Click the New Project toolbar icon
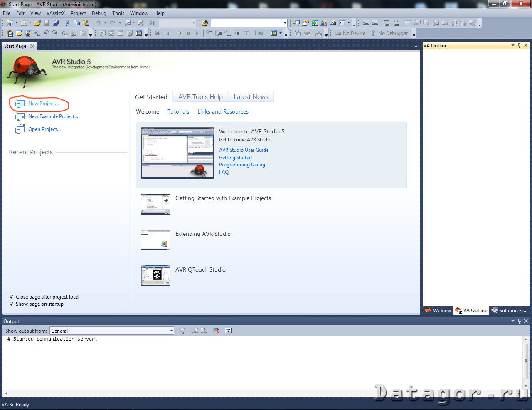532x410 pixels. click(x=9, y=23)
